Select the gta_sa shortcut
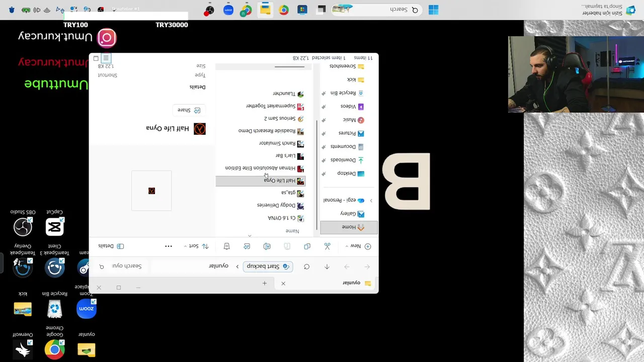Viewport: 644px width, 362px height. [x=292, y=193]
